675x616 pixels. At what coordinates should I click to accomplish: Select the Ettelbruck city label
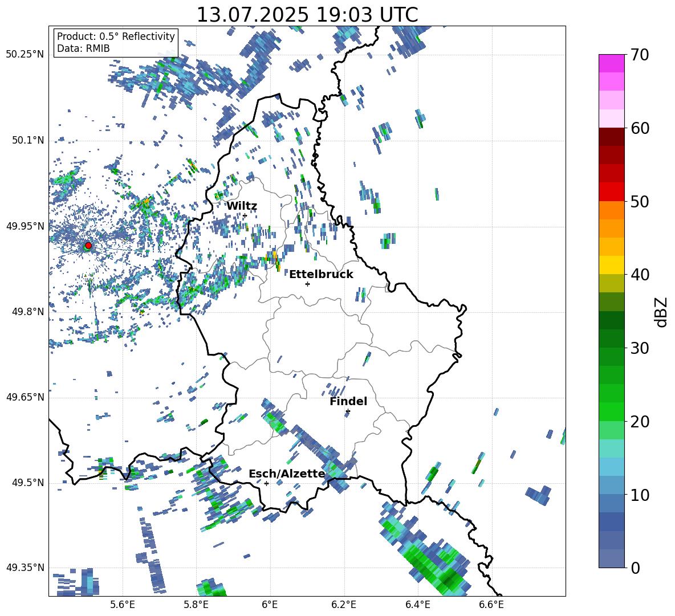[x=321, y=275]
